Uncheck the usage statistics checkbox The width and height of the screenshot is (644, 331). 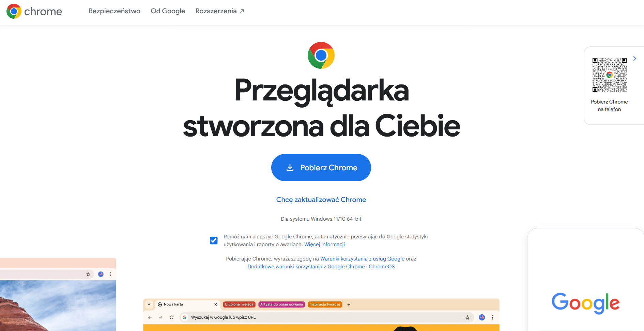[x=214, y=240]
